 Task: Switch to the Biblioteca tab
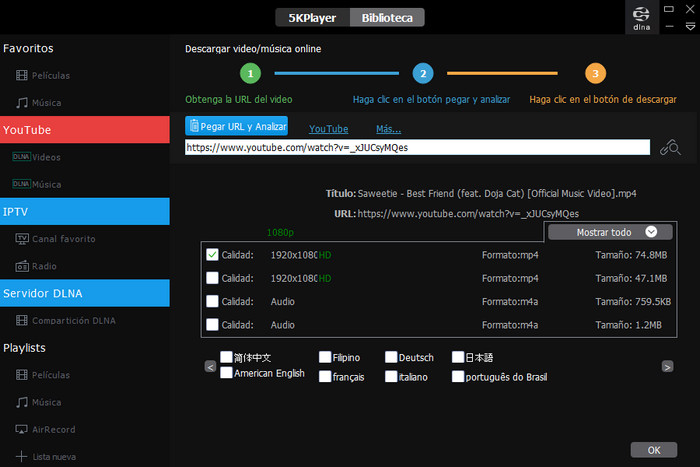pos(387,18)
